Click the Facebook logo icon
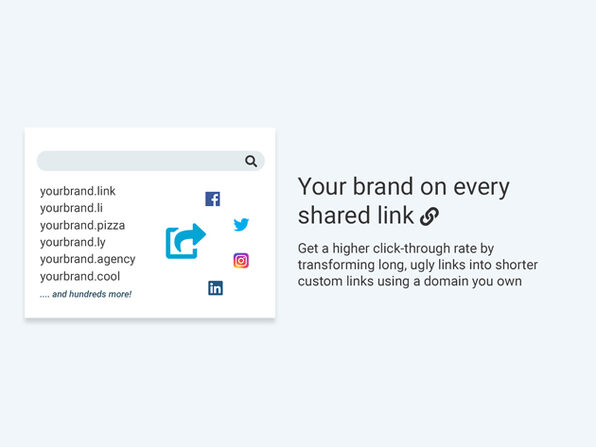The height and width of the screenshot is (447, 596). pos(212,199)
